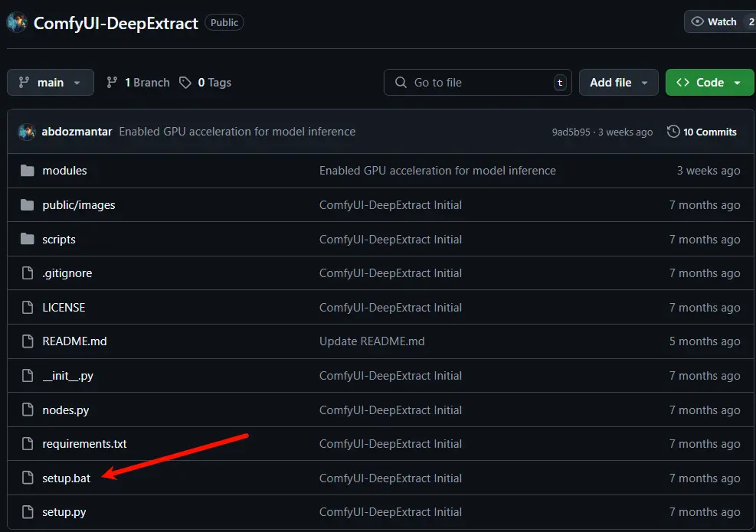Click the .gitignore file icon

point(28,273)
